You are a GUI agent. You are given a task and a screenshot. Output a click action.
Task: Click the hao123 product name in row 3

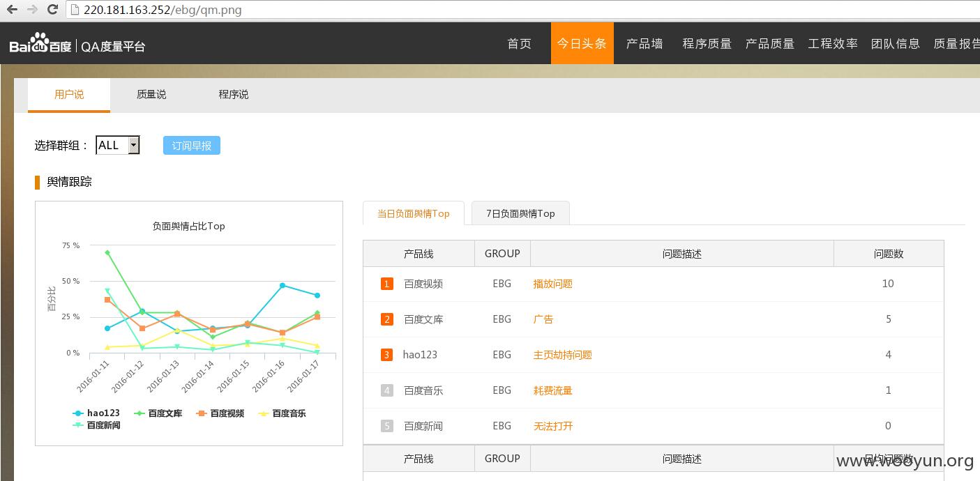(x=420, y=355)
